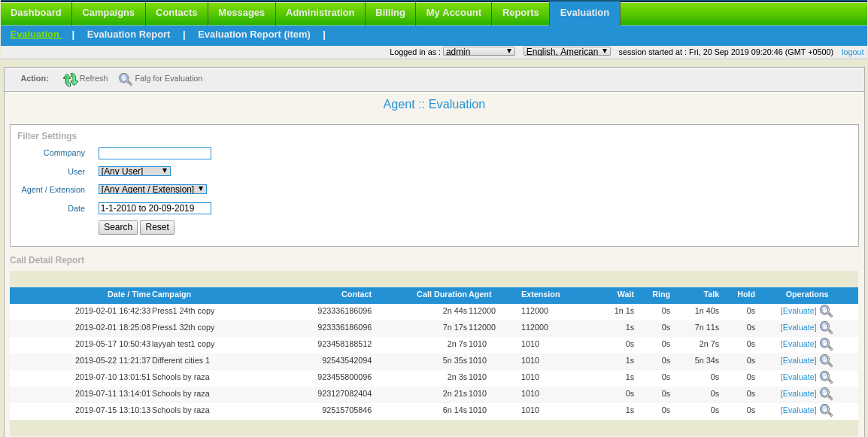Screen dimensions: 868x437
Task: Click the Evaluation submenu link
Action: coord(35,35)
